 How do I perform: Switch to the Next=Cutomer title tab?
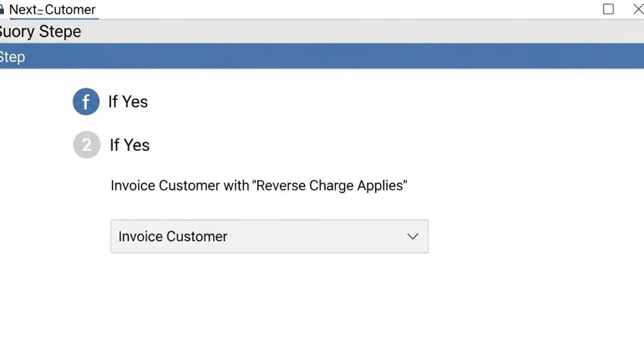tap(52, 9)
